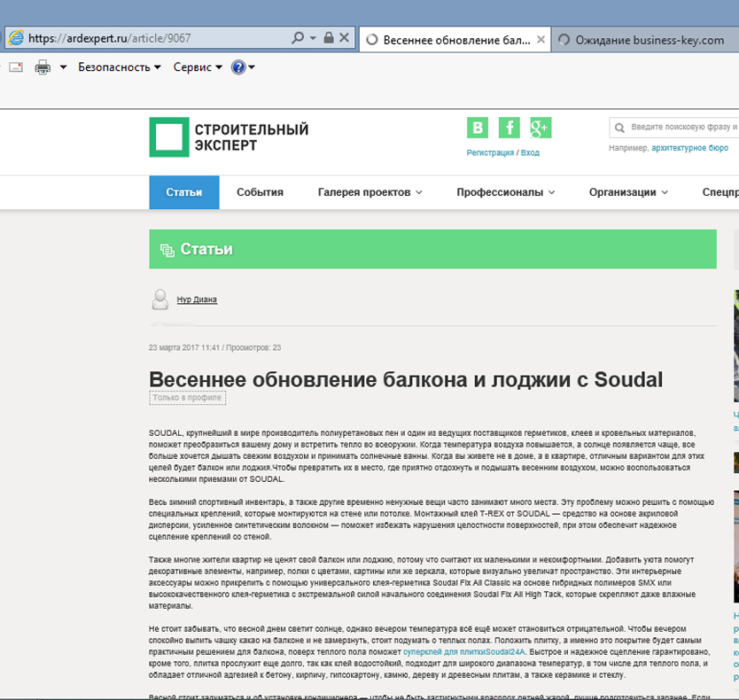
Task: Open the 'суперклей для плиткиSoudal24A' link
Action: (463, 652)
